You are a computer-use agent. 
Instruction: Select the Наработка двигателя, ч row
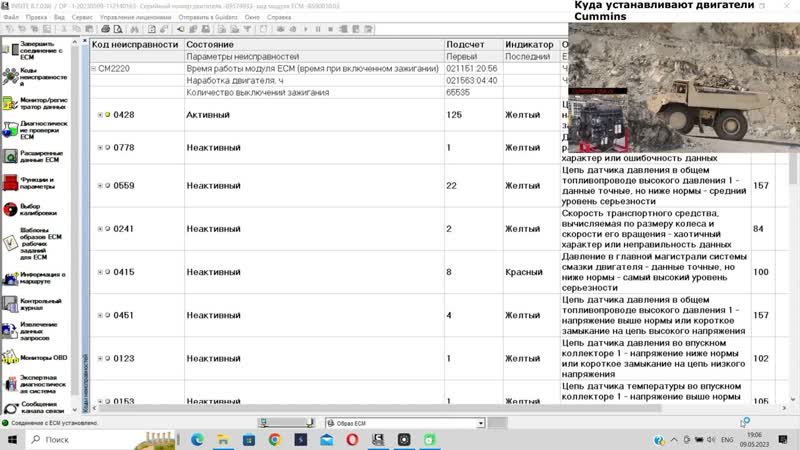(314, 81)
